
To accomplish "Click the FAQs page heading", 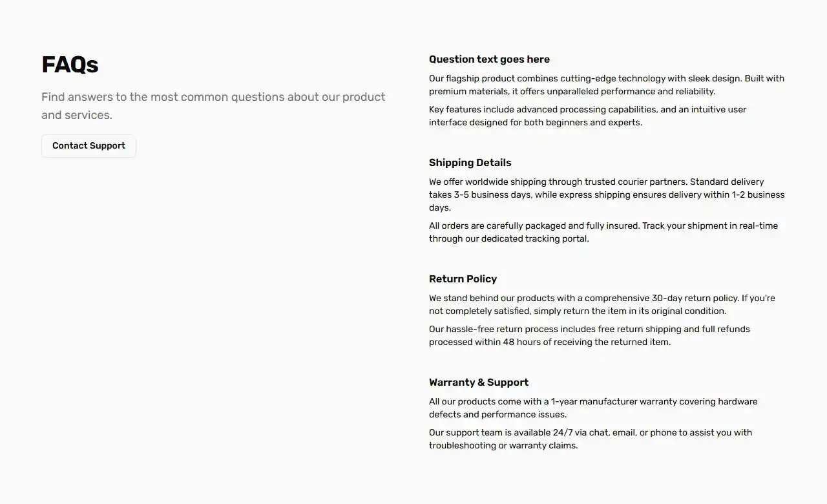I will coord(70,65).
